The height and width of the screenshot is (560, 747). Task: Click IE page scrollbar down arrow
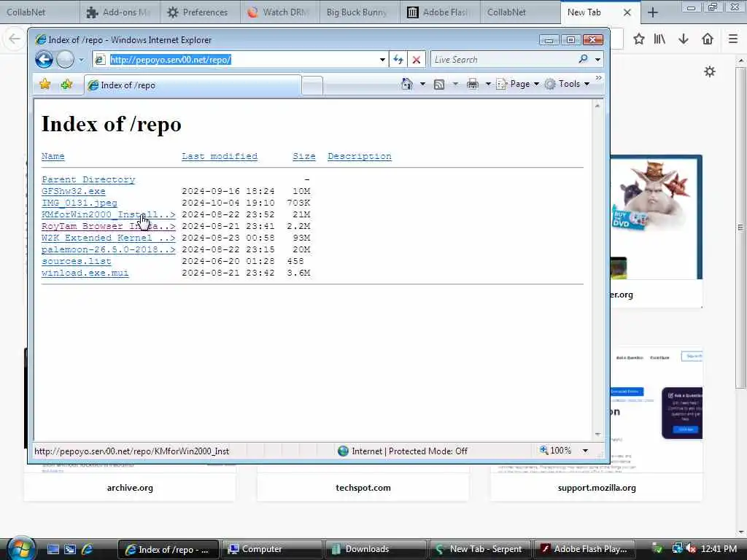coord(597,435)
